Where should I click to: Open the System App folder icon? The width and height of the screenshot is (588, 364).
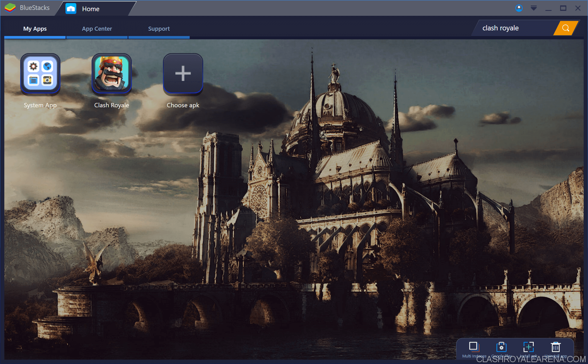pos(40,74)
